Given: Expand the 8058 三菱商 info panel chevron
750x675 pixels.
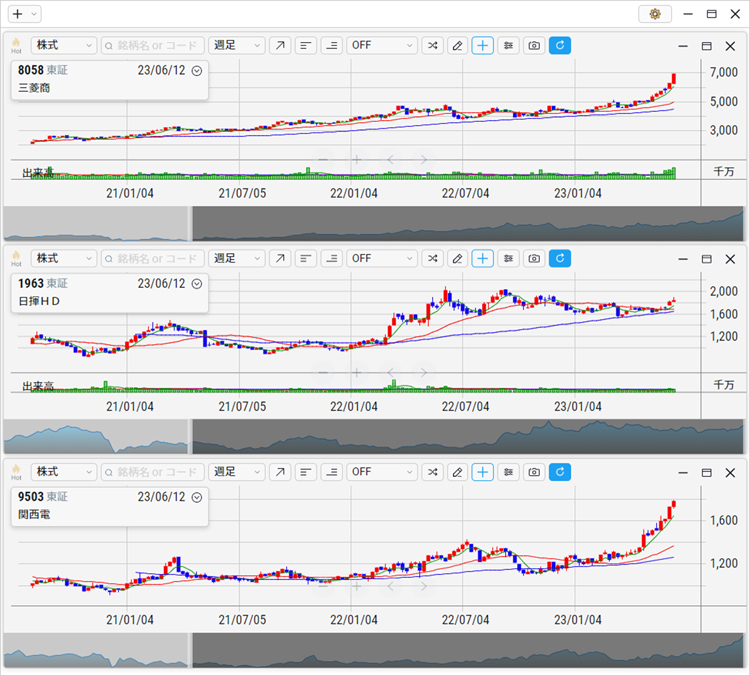Looking at the screenshot, I should (x=197, y=71).
